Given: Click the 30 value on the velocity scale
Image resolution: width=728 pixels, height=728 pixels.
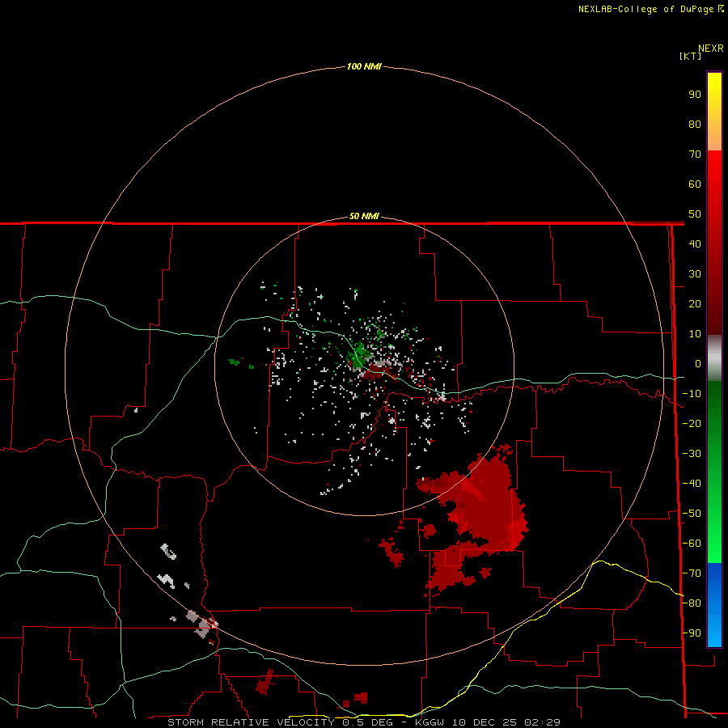Looking at the screenshot, I should [x=695, y=274].
